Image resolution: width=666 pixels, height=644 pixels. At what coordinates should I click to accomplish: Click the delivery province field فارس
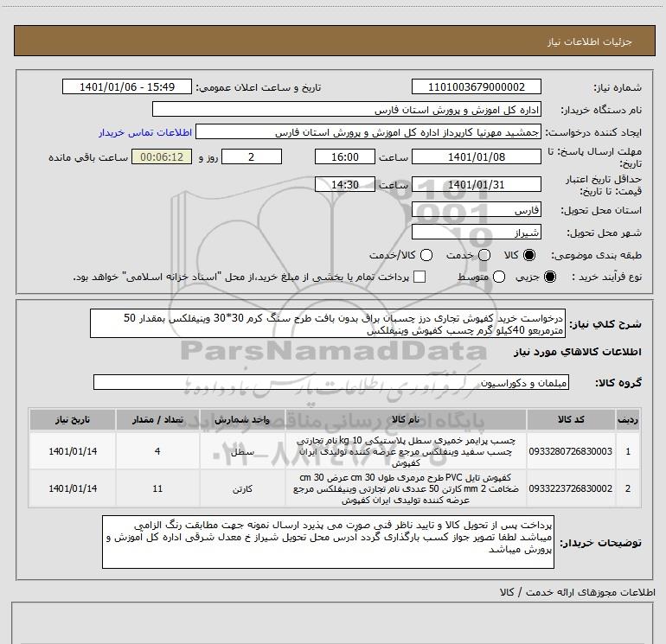point(476,210)
